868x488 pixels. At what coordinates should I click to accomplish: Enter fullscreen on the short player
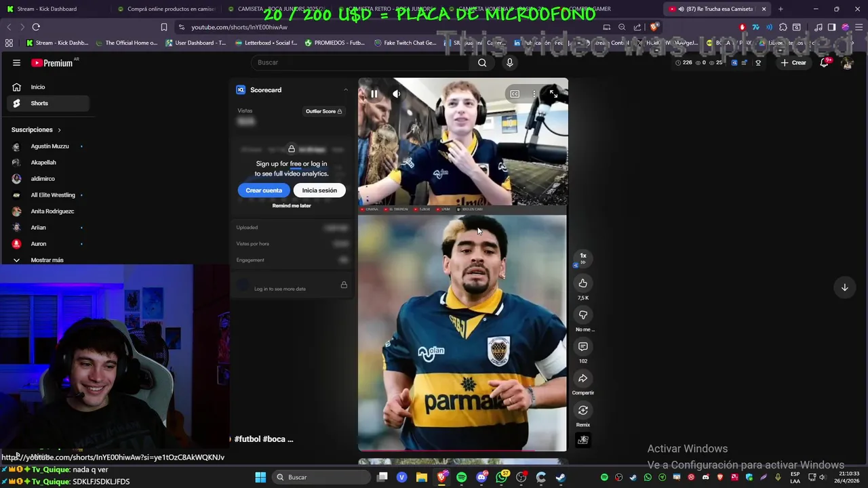[x=553, y=94]
